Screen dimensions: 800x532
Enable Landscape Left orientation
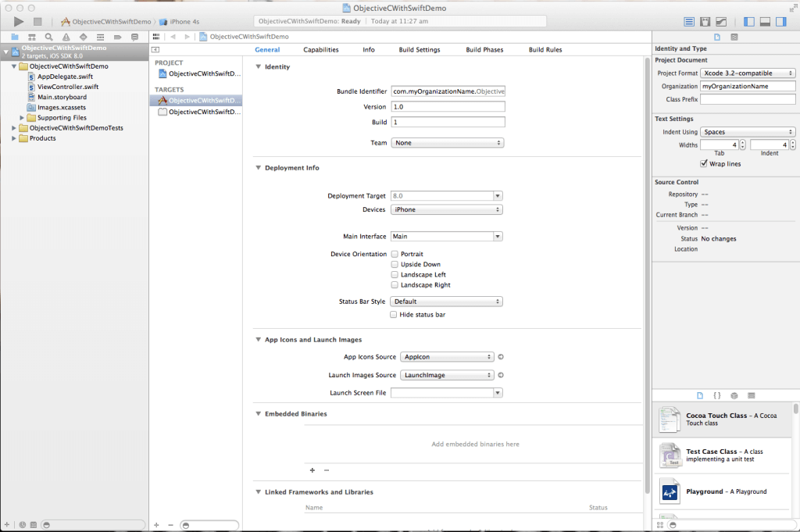point(395,274)
